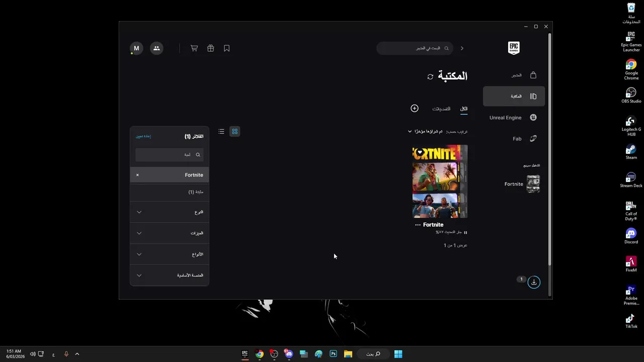Add a new collection with plus icon
The image size is (644, 362).
pos(415,108)
